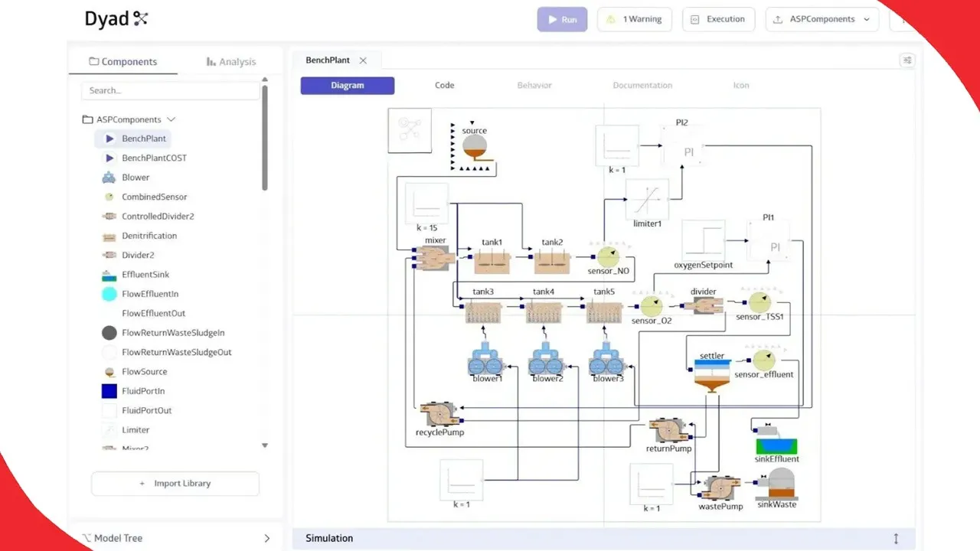Run the BenchPlant simulation
980x551 pixels.
pos(562,19)
